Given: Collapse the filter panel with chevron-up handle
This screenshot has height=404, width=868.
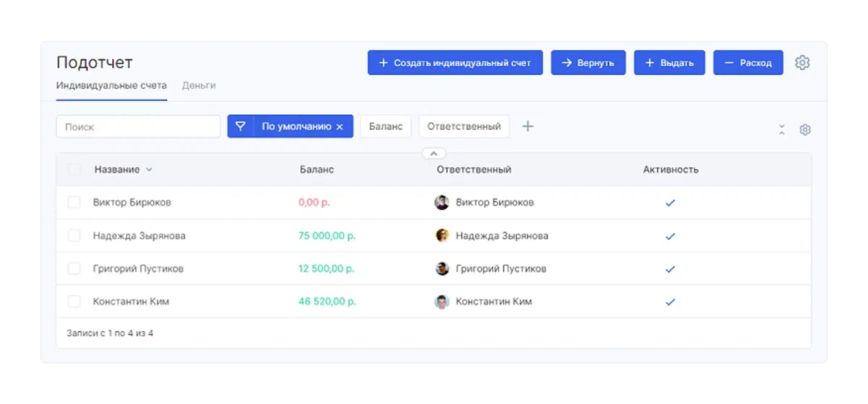Looking at the screenshot, I should [433, 153].
